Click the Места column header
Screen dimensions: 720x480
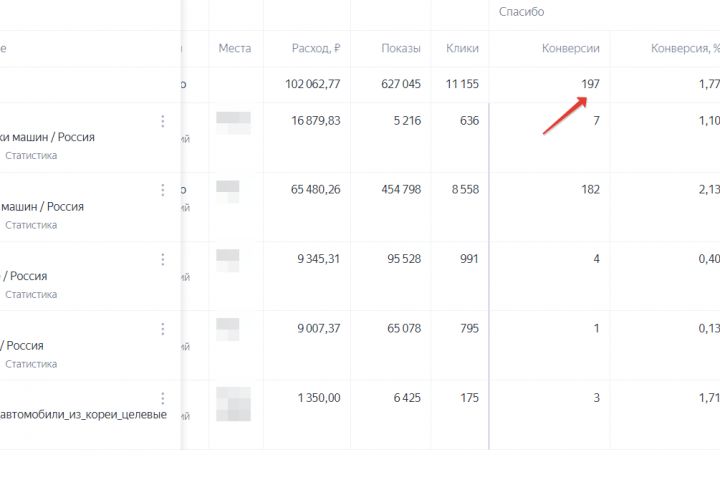(235, 48)
